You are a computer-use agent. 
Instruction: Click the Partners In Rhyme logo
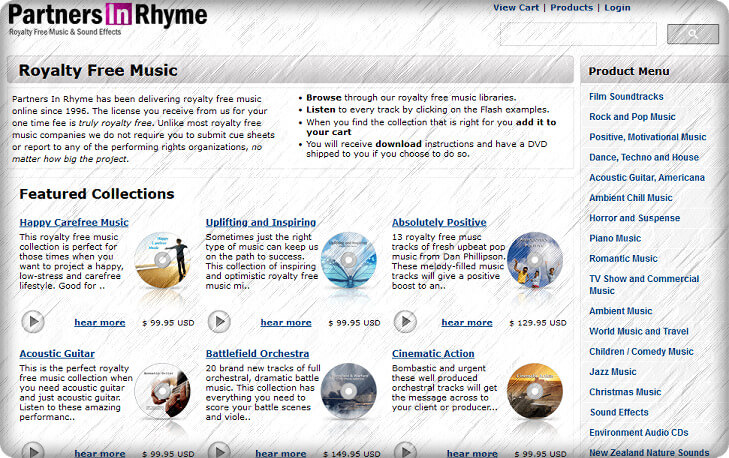click(107, 19)
